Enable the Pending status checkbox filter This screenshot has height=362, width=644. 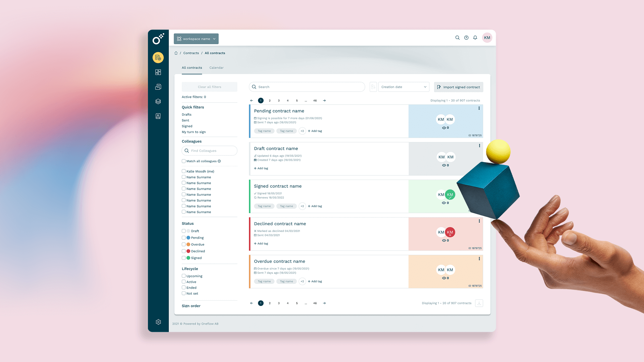(183, 237)
